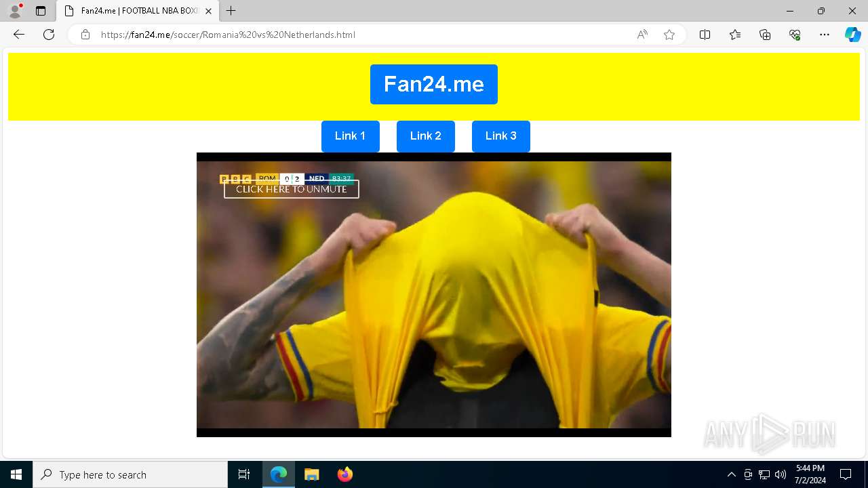868x488 pixels.
Task: Minimize the Edge browser window
Action: pyautogui.click(x=789, y=11)
